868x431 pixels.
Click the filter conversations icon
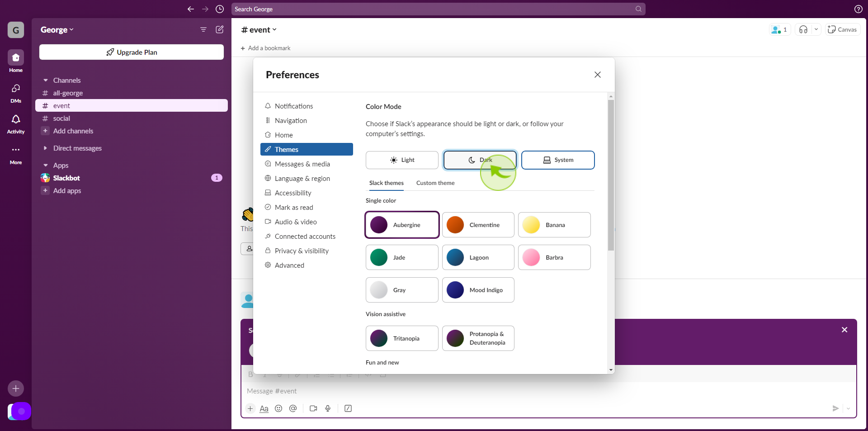pos(203,29)
